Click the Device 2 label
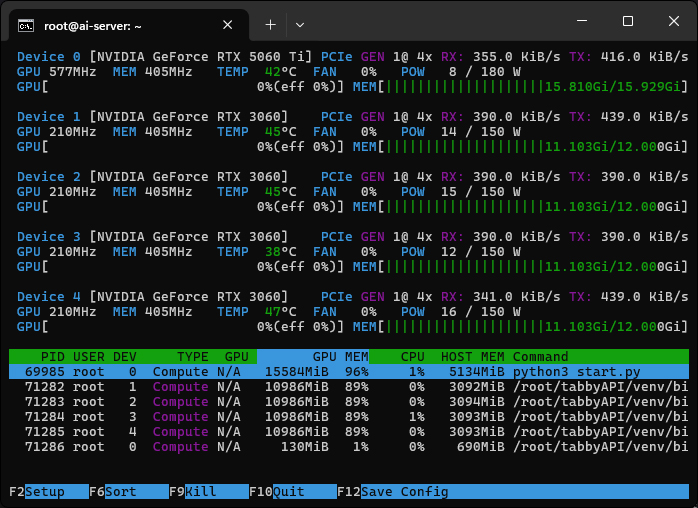Screen dimensions: 698x508 pyautogui.click(x=49, y=177)
